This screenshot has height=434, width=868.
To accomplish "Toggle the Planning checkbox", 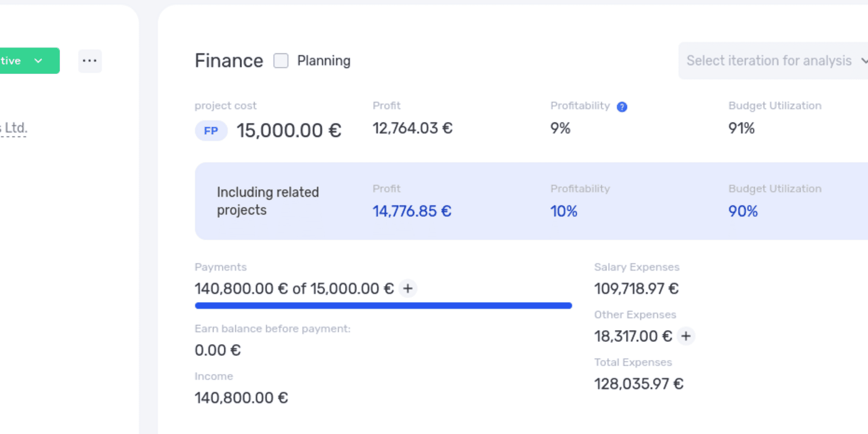I will point(281,61).
